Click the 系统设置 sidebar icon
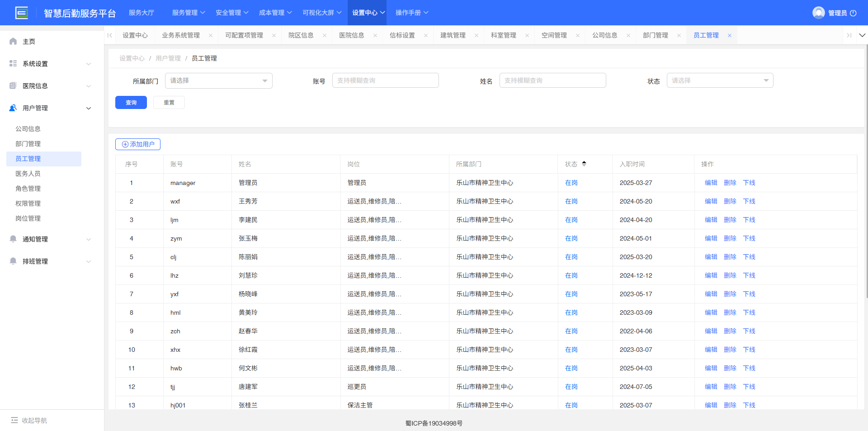 (x=13, y=63)
